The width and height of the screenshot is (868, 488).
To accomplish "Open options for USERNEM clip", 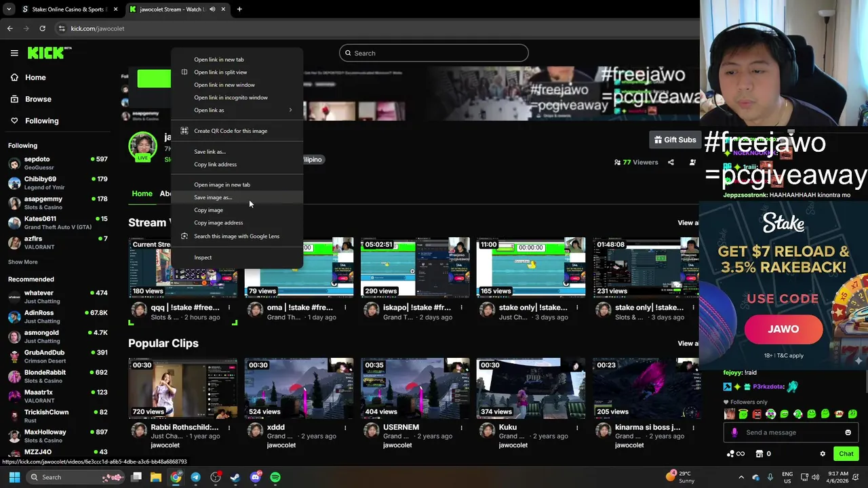I will pos(461,428).
